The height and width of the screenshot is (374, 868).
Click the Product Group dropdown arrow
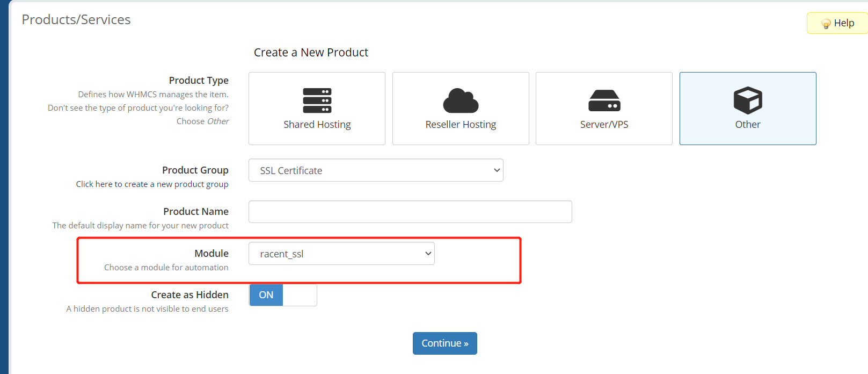click(x=497, y=170)
